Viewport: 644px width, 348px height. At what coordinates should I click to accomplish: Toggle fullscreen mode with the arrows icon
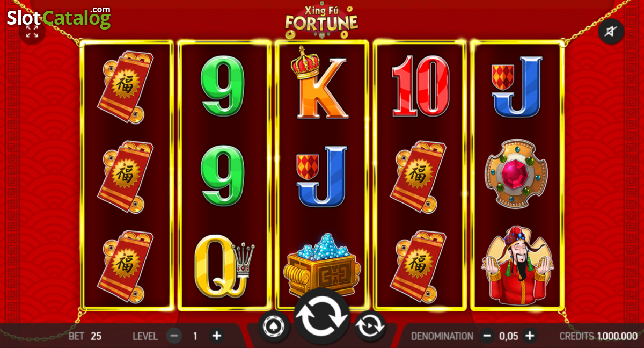click(32, 31)
